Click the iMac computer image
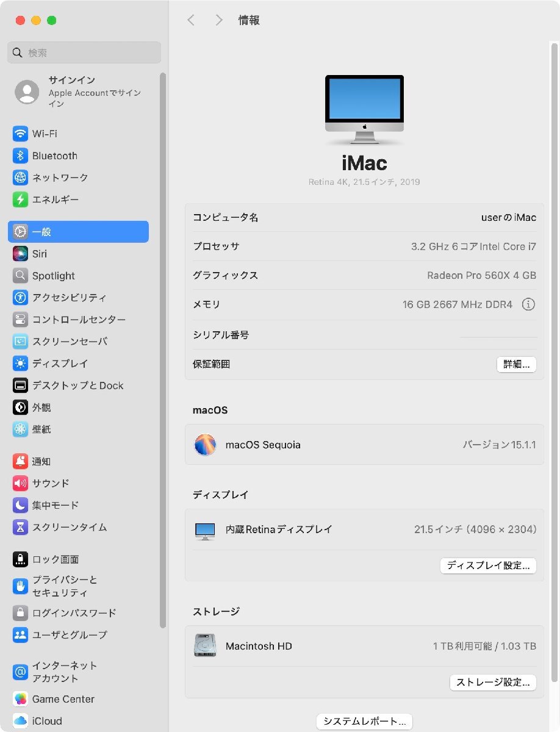 coord(364,110)
